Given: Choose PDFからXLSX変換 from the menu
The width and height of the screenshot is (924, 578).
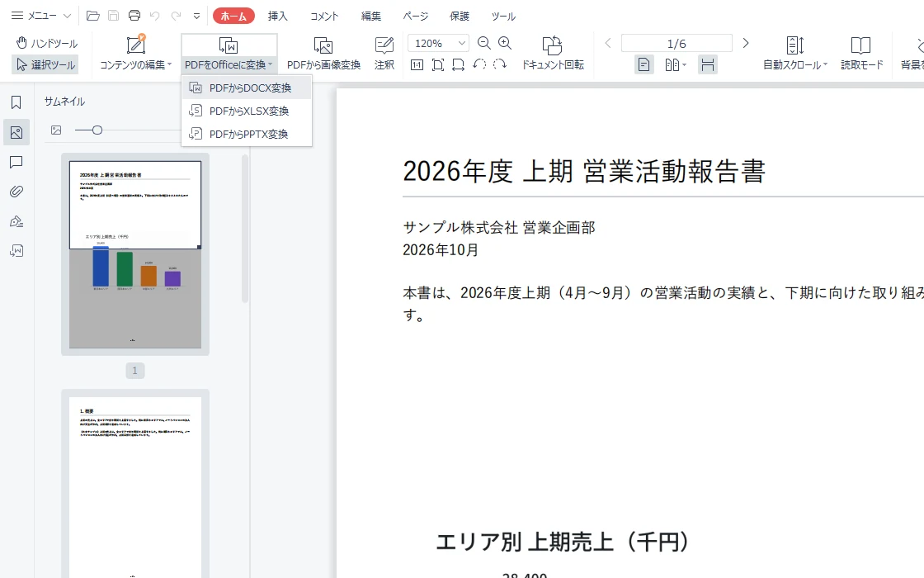Looking at the screenshot, I should click(x=247, y=111).
